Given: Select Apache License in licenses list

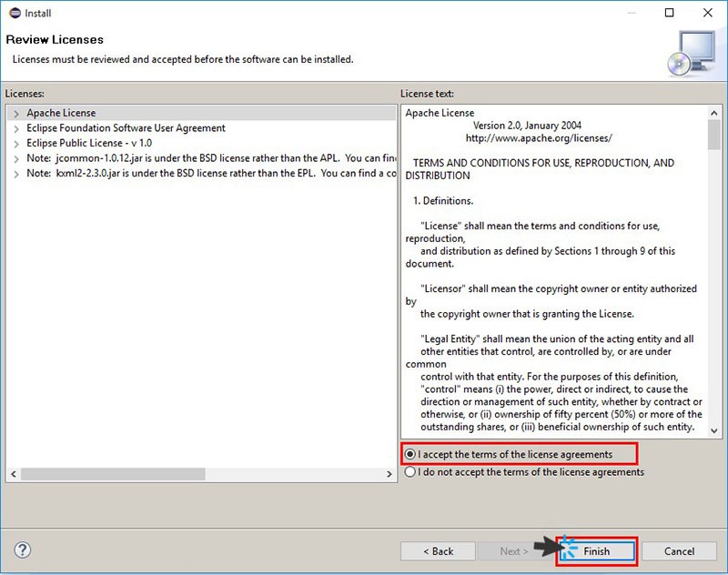Looking at the screenshot, I should click(61, 113).
